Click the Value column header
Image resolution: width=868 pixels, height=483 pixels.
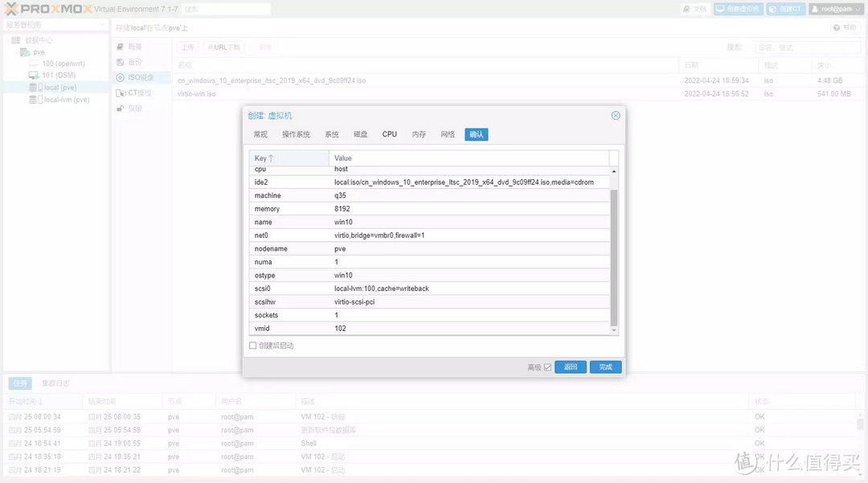(469, 158)
